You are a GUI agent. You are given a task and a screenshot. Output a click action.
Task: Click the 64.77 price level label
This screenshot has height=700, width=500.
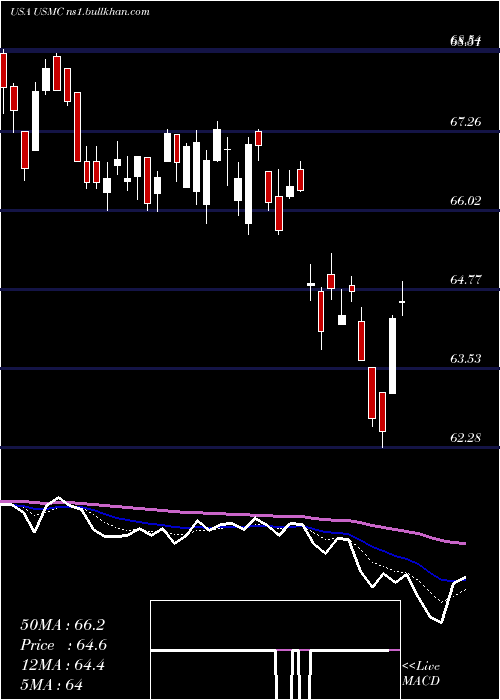pos(466,280)
